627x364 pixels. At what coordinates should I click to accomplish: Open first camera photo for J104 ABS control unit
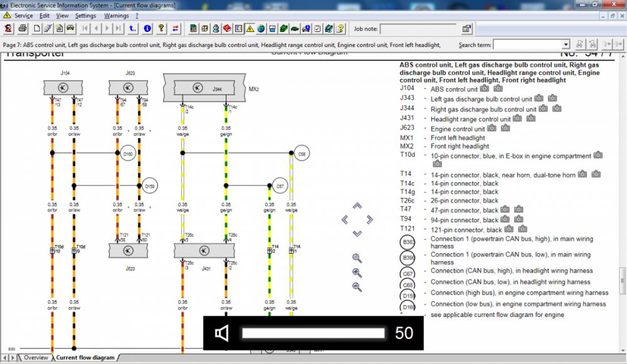485,89
